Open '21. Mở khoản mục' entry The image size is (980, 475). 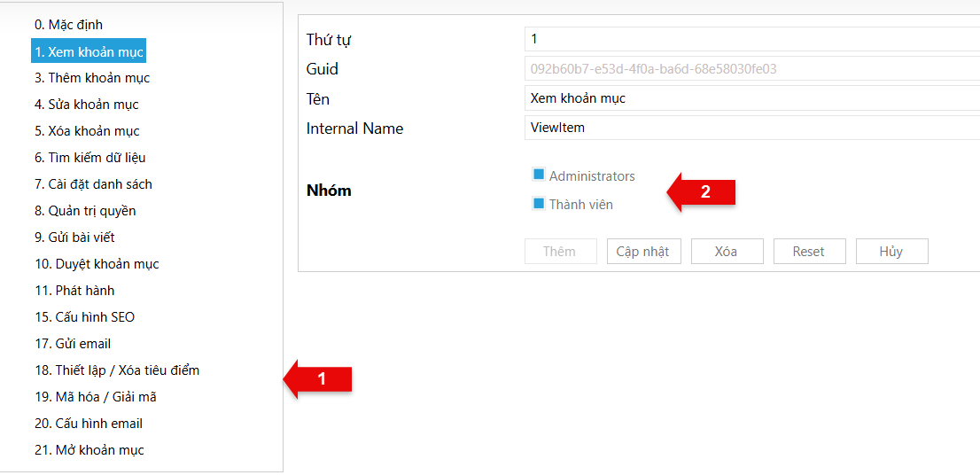[89, 450]
